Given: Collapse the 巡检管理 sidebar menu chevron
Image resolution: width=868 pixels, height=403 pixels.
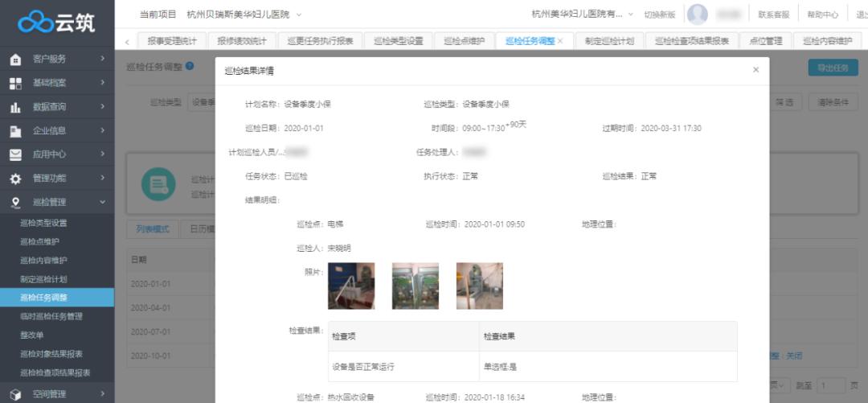Looking at the screenshot, I should pos(102,203).
